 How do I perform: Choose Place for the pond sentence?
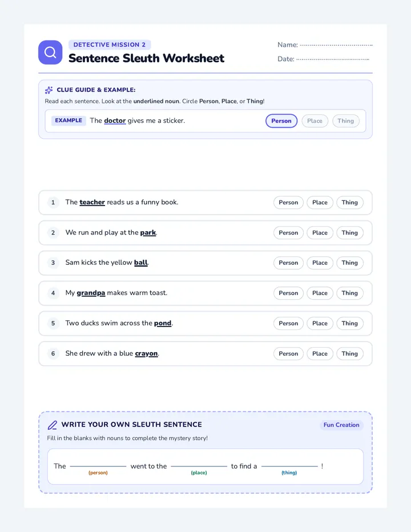point(320,323)
